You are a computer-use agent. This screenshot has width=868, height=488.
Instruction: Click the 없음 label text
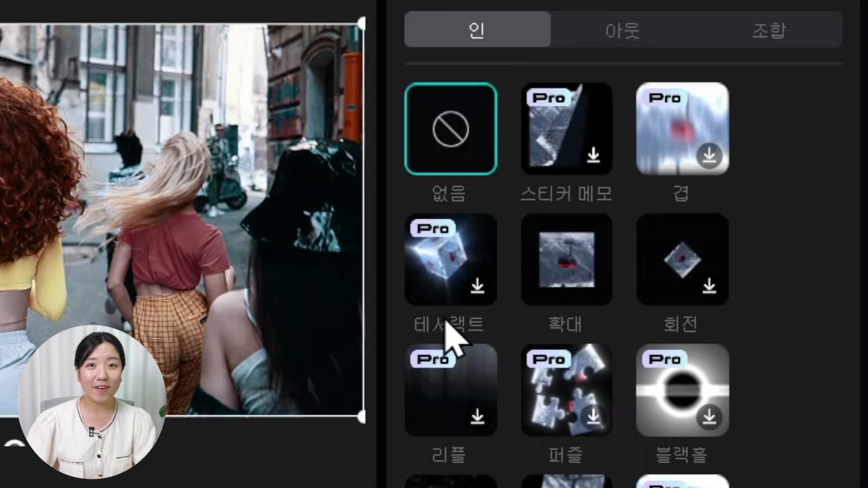click(x=449, y=193)
